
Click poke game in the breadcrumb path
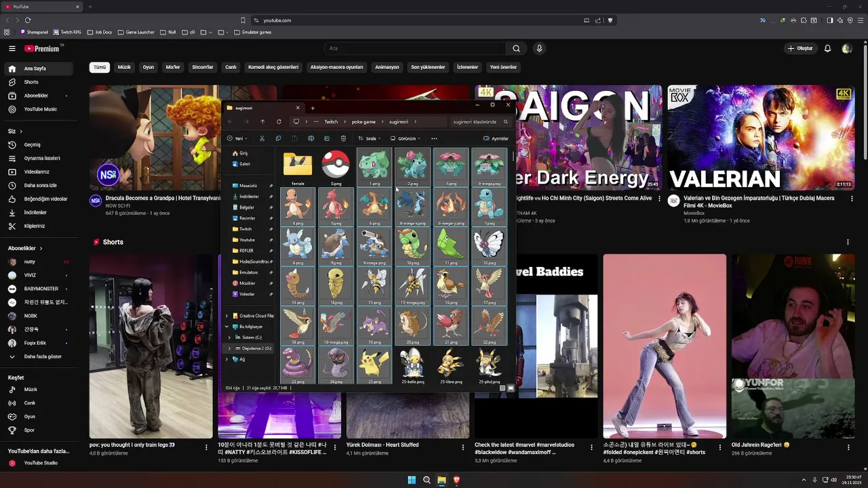point(363,122)
